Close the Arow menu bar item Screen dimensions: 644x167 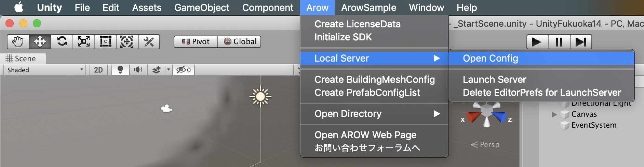pos(318,8)
